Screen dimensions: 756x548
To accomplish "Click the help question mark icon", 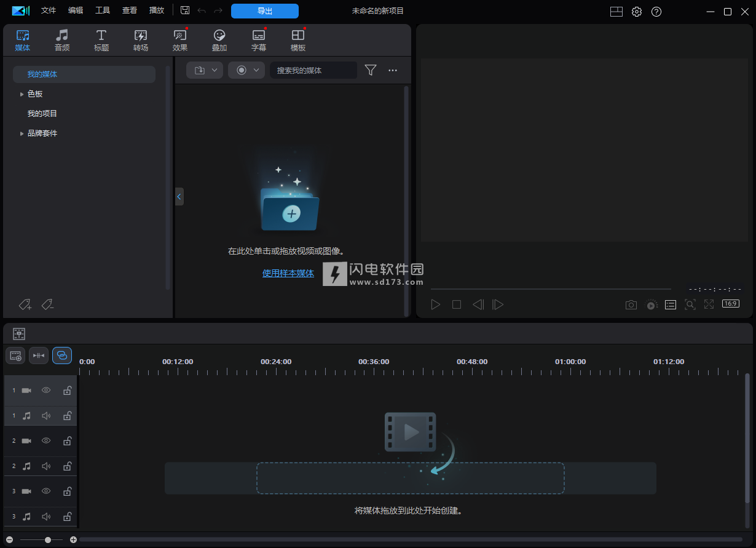I will (656, 12).
